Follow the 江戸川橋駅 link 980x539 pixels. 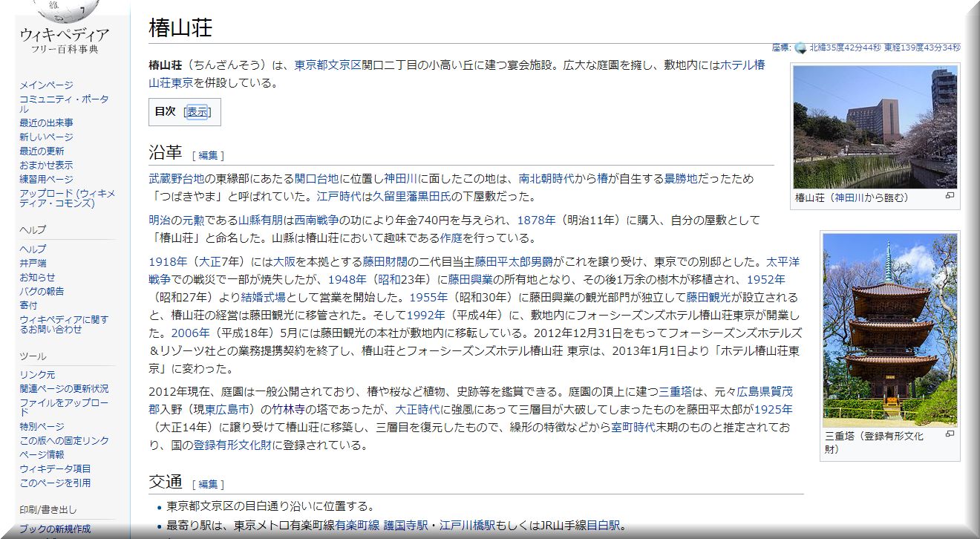(x=466, y=526)
